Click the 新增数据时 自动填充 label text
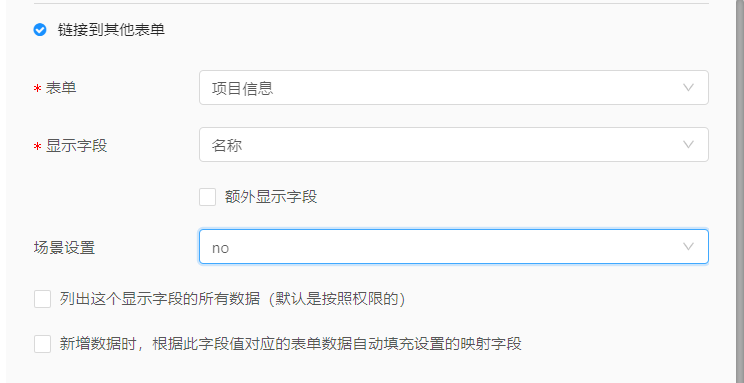This screenshot has width=744, height=383. (x=290, y=344)
